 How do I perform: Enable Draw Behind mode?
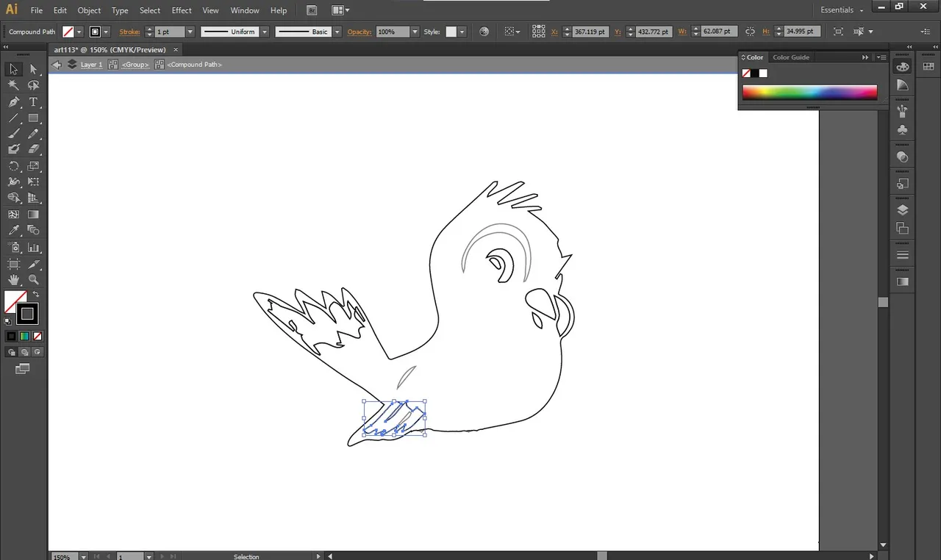coord(24,352)
